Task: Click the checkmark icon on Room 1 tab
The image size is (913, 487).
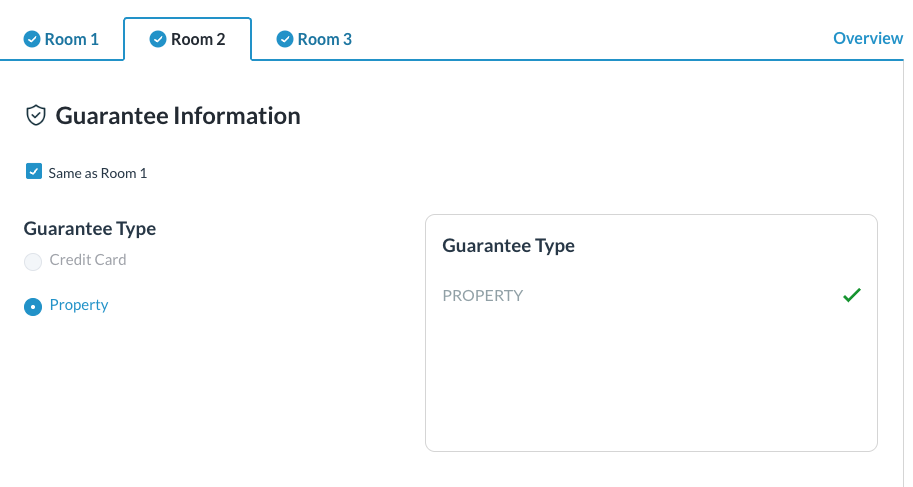Action: click(31, 40)
